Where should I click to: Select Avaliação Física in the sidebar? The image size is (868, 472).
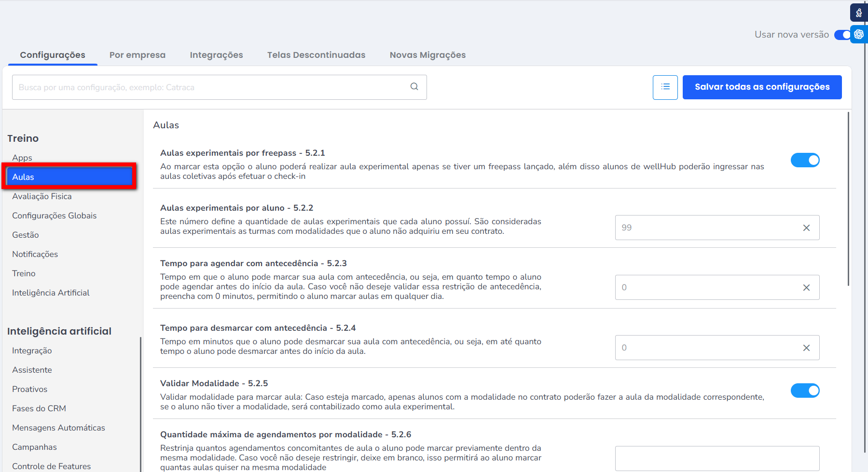click(42, 196)
